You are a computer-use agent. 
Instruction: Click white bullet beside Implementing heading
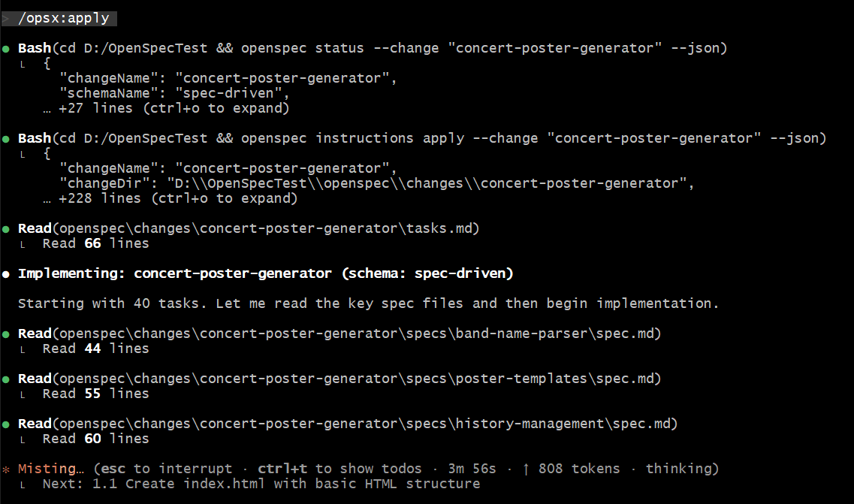(6, 274)
